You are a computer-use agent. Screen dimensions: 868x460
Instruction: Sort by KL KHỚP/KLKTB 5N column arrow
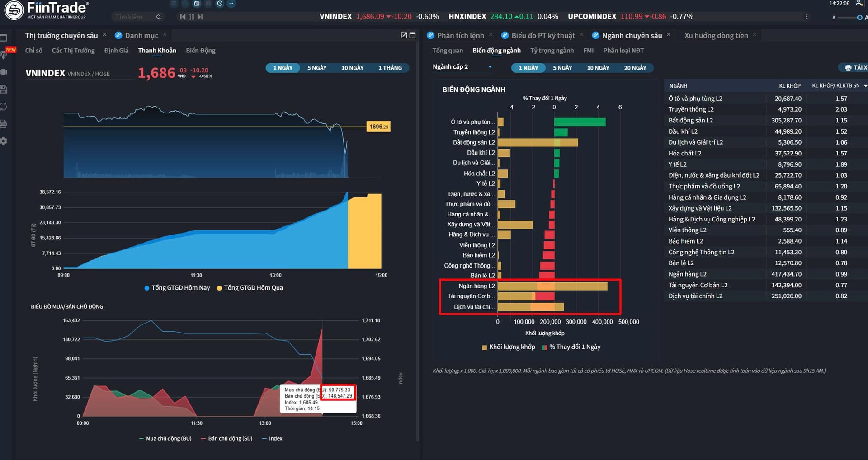coord(865,86)
